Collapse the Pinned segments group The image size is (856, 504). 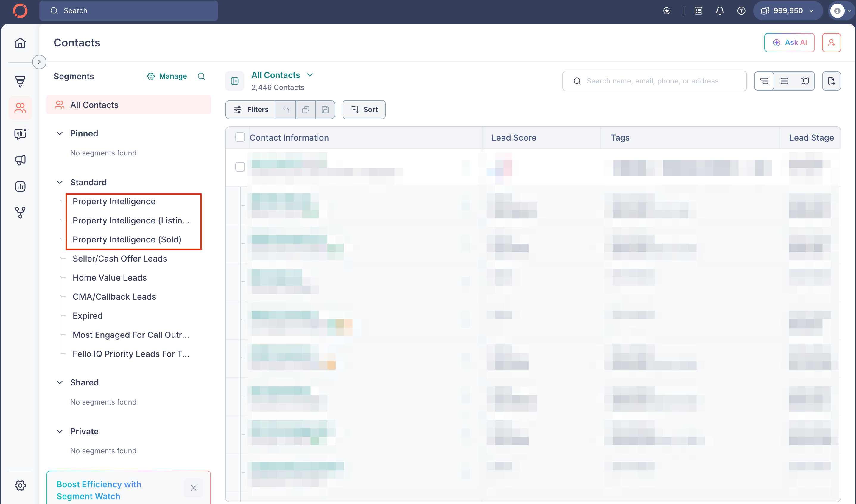60,133
